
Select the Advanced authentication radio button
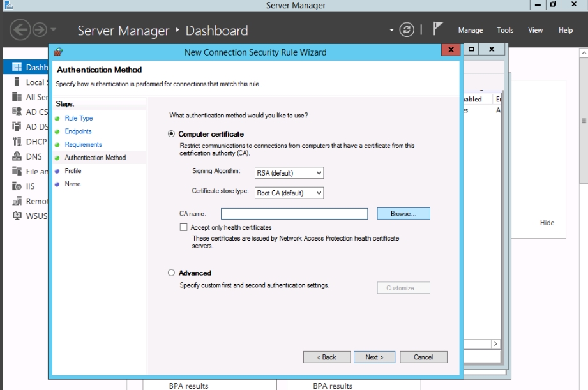coord(171,273)
